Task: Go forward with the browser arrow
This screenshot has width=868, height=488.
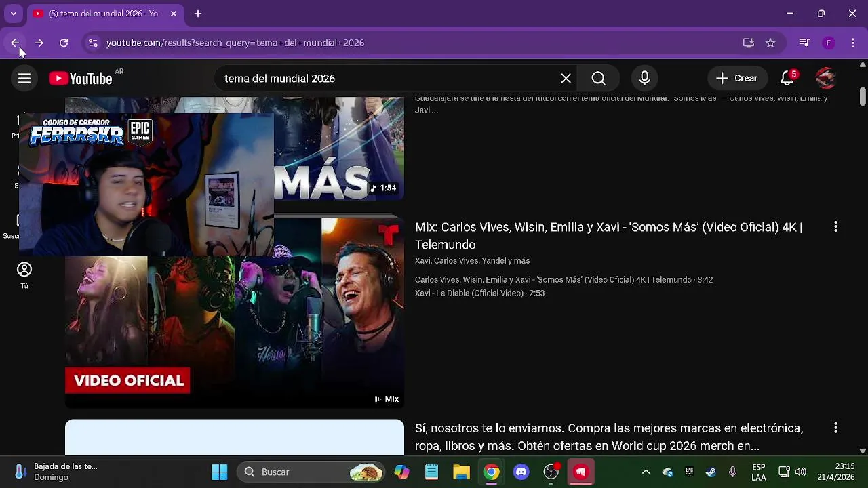Action: click(39, 43)
